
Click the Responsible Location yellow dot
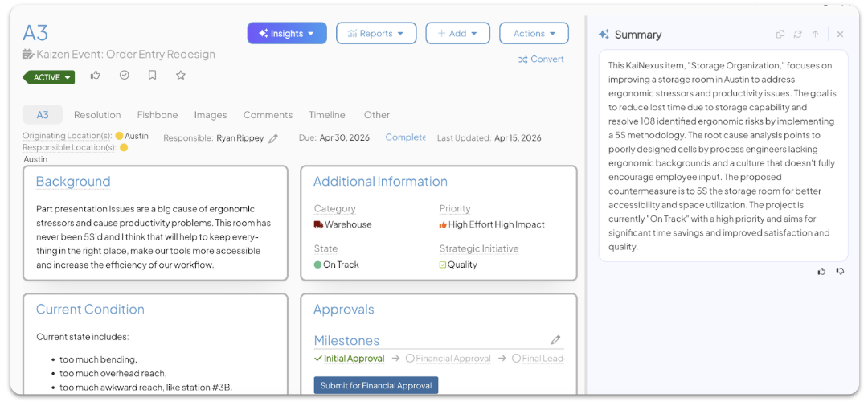pos(124,148)
